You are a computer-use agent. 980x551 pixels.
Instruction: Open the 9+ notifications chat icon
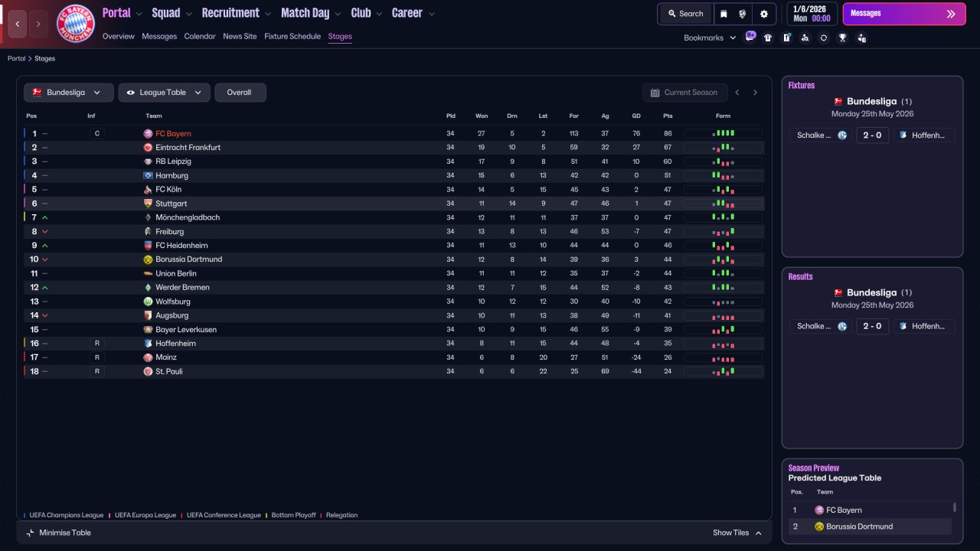(x=750, y=36)
